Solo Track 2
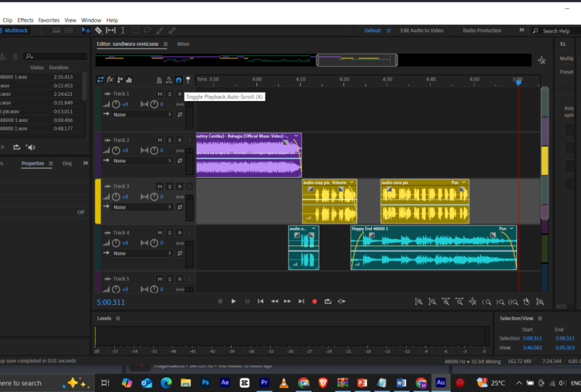The image size is (581, 392). (x=170, y=140)
